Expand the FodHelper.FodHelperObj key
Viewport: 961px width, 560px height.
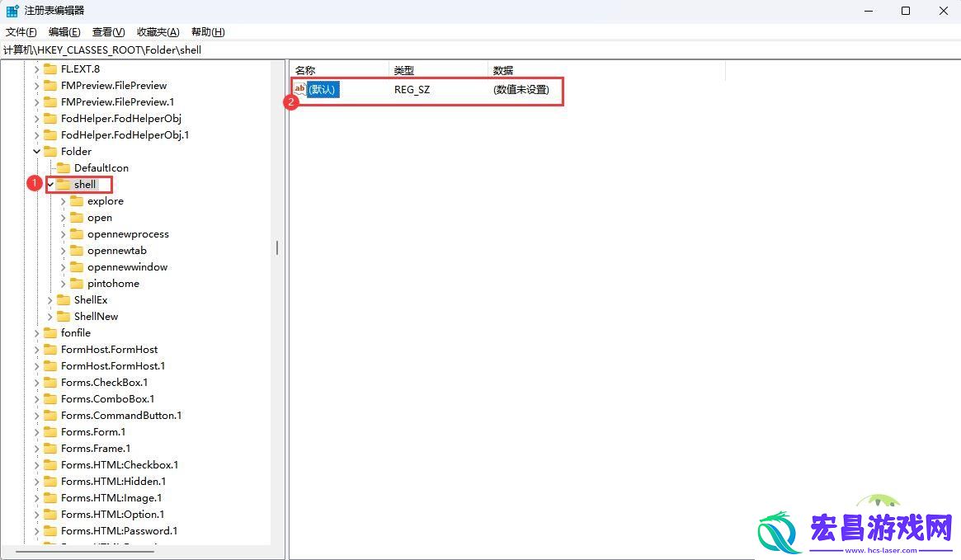pos(37,119)
